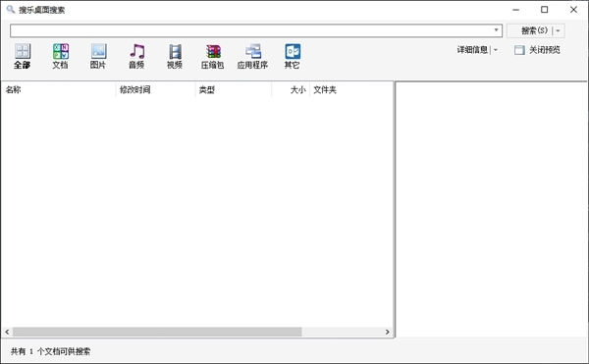Image resolution: width=589 pixels, height=364 pixels.
Task: Click the 关闭预览 preview pane icon
Action: tap(519, 50)
